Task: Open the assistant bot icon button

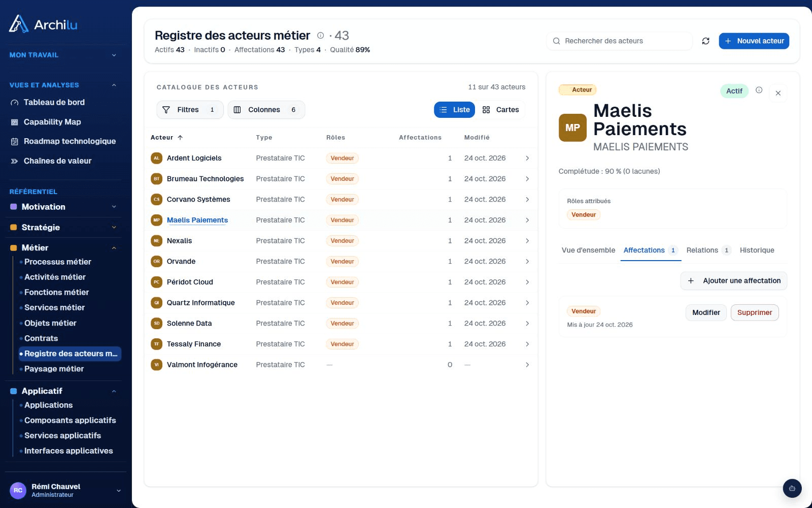Action: click(792, 488)
